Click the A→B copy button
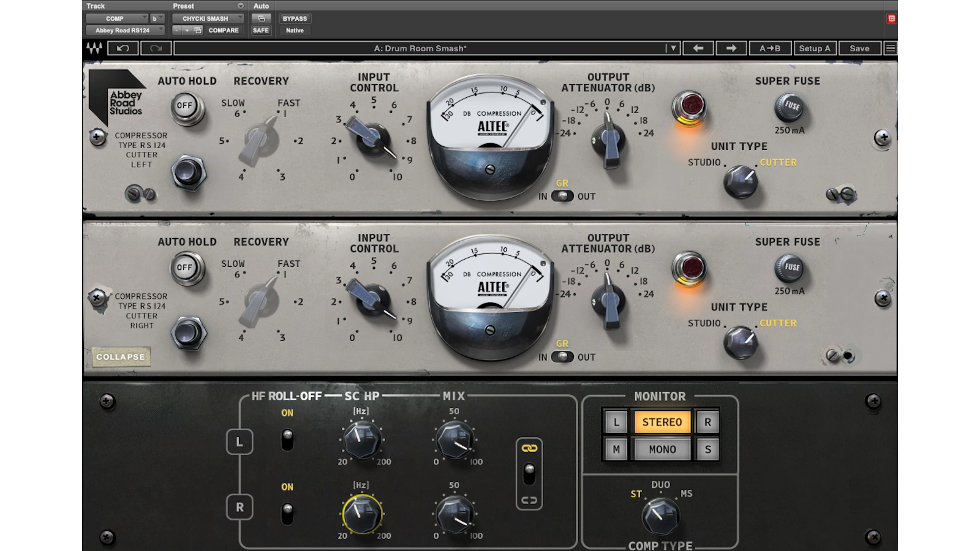 pos(770,48)
